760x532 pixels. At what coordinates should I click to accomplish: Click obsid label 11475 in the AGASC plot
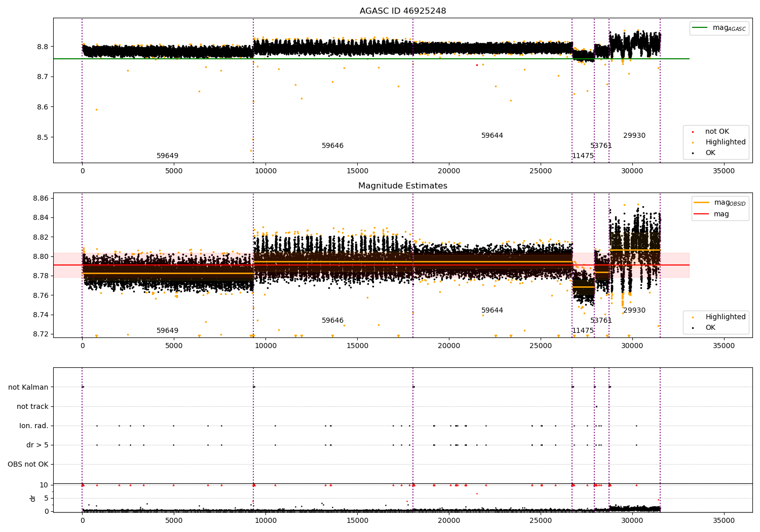[583, 156]
